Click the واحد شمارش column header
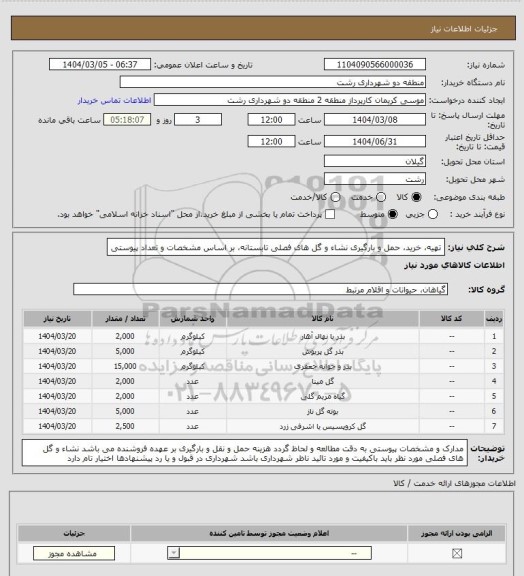Image resolution: width=524 pixels, height=576 pixels. click(193, 319)
